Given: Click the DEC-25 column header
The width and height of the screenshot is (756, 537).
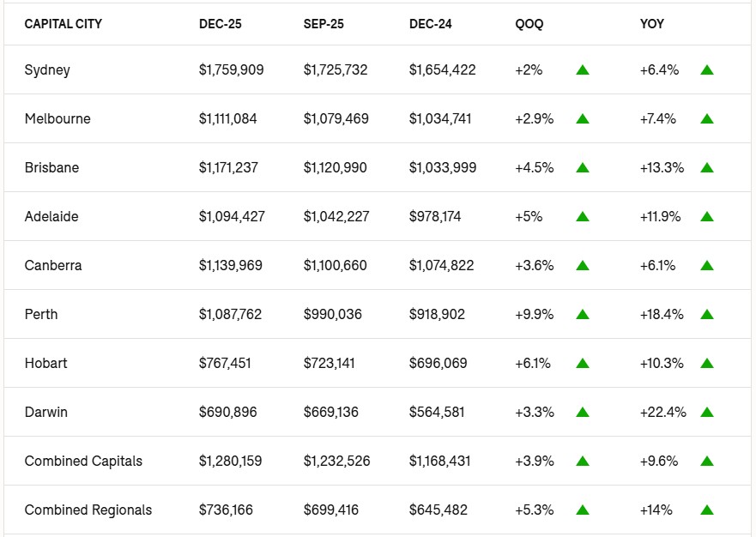Looking at the screenshot, I should click(x=221, y=24).
